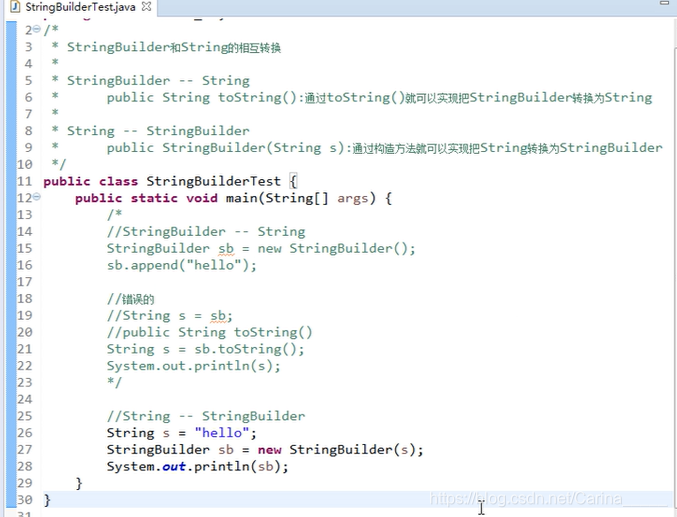Click the comment '//String s = sb;' on line 19

tap(170, 316)
